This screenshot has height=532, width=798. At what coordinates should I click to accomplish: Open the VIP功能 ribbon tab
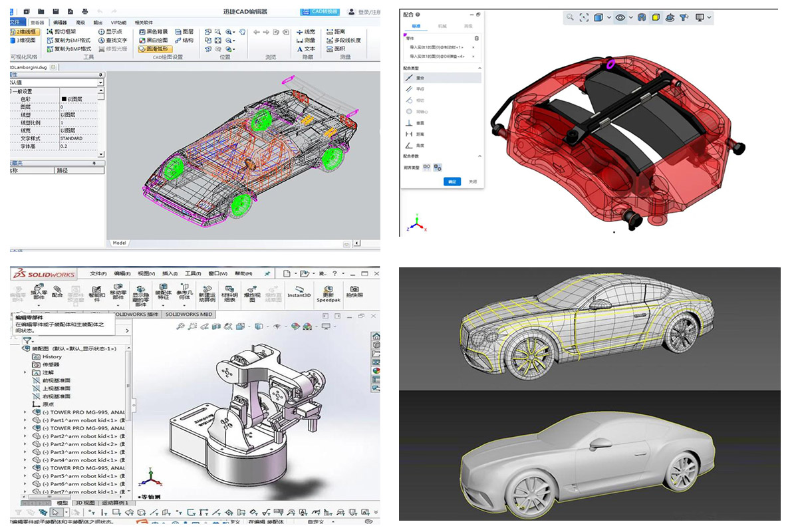click(x=118, y=23)
